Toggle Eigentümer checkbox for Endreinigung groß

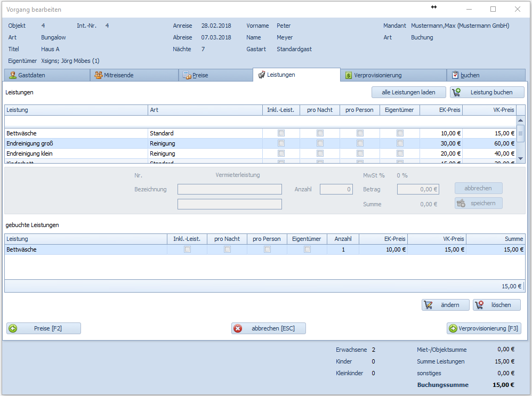coord(400,143)
